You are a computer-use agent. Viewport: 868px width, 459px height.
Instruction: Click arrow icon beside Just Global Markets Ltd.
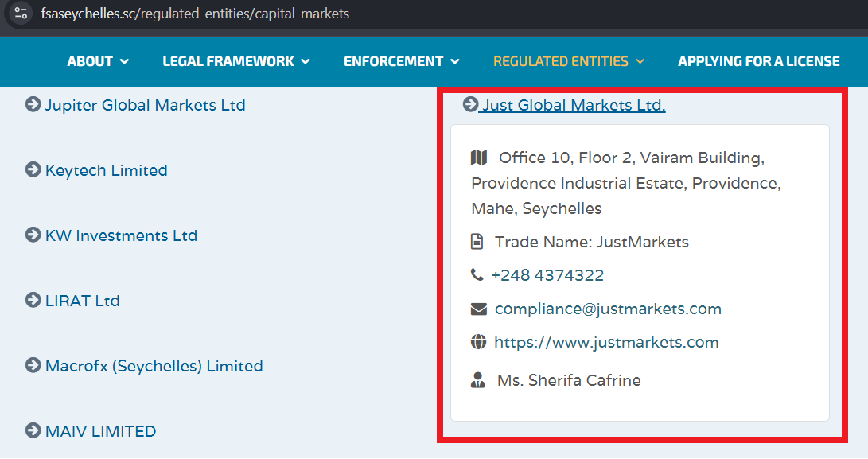click(x=470, y=104)
